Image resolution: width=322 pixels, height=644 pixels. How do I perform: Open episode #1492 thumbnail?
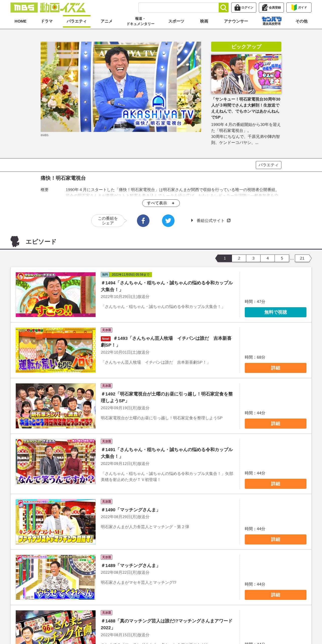point(56,406)
